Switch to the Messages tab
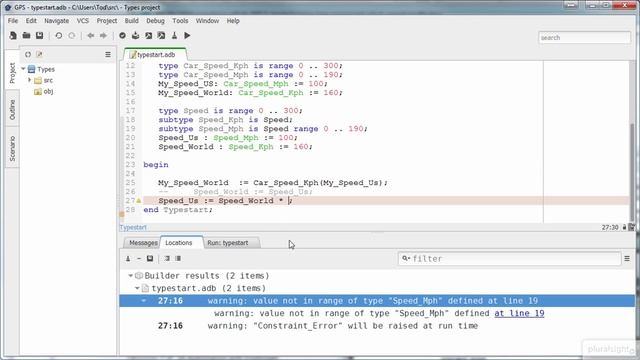Screen dimensions: 640x360 tap(142, 243)
